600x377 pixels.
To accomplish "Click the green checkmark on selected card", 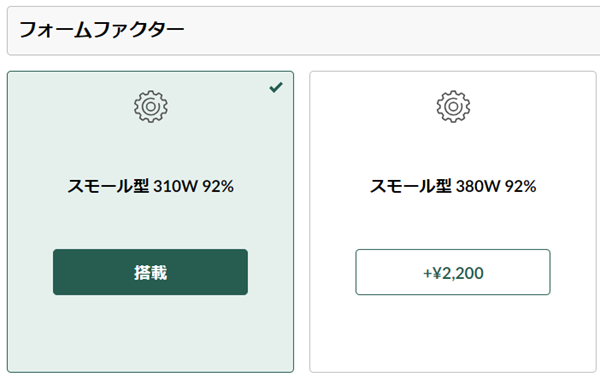I will coord(276,87).
